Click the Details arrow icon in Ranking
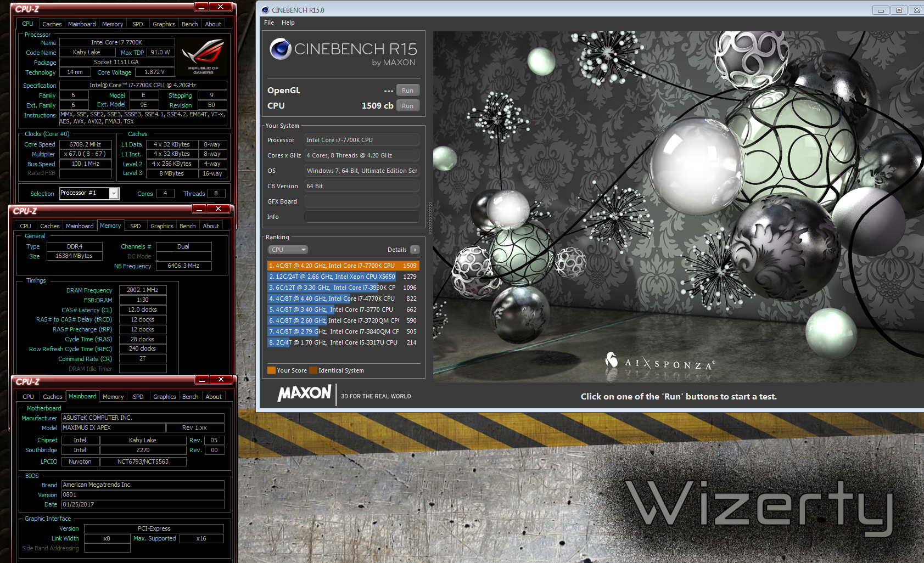Screen dimensions: 924x563 pos(415,250)
